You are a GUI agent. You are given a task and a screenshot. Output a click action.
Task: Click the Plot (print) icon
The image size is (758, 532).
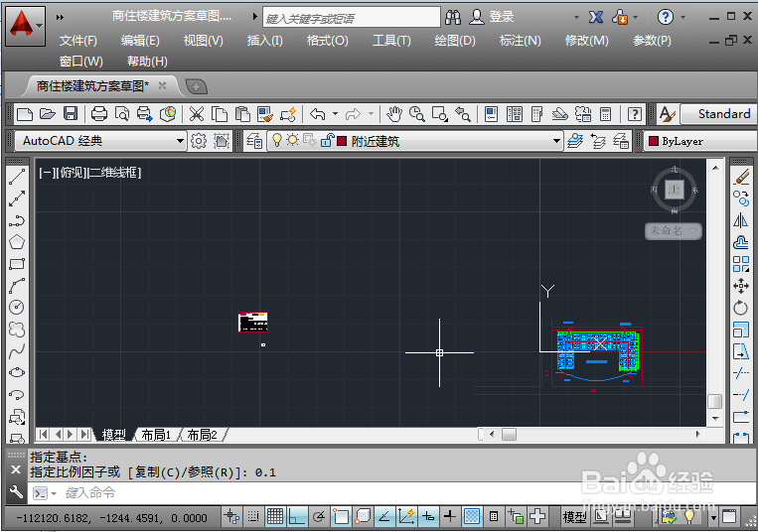[99, 114]
